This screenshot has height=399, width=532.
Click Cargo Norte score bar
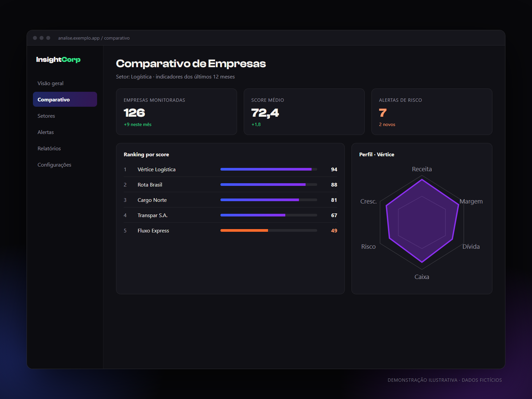[269, 200]
